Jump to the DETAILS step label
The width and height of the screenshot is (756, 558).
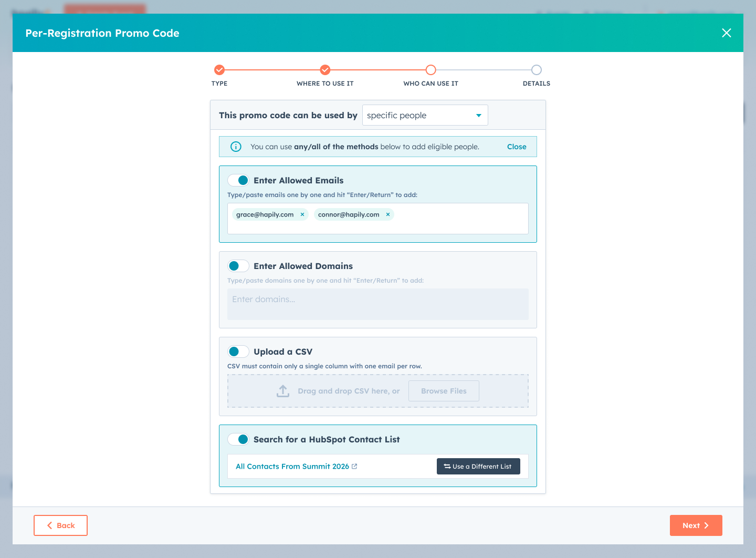[537, 84]
